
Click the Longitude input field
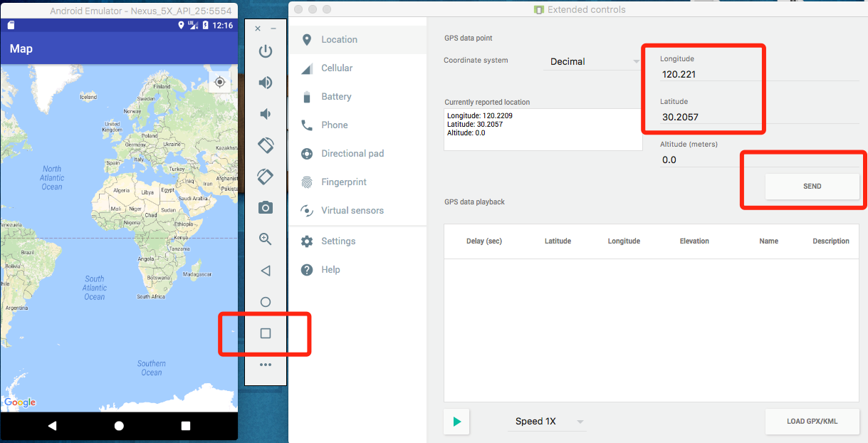click(759, 73)
